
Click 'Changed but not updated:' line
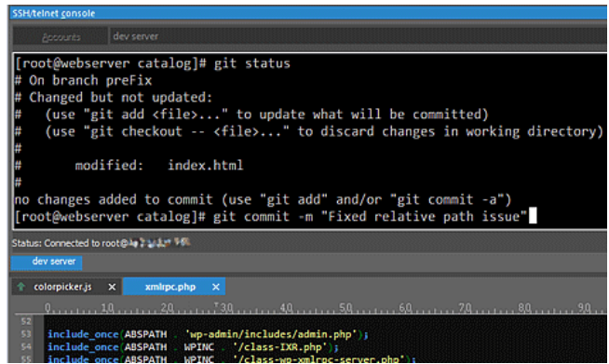(x=114, y=98)
